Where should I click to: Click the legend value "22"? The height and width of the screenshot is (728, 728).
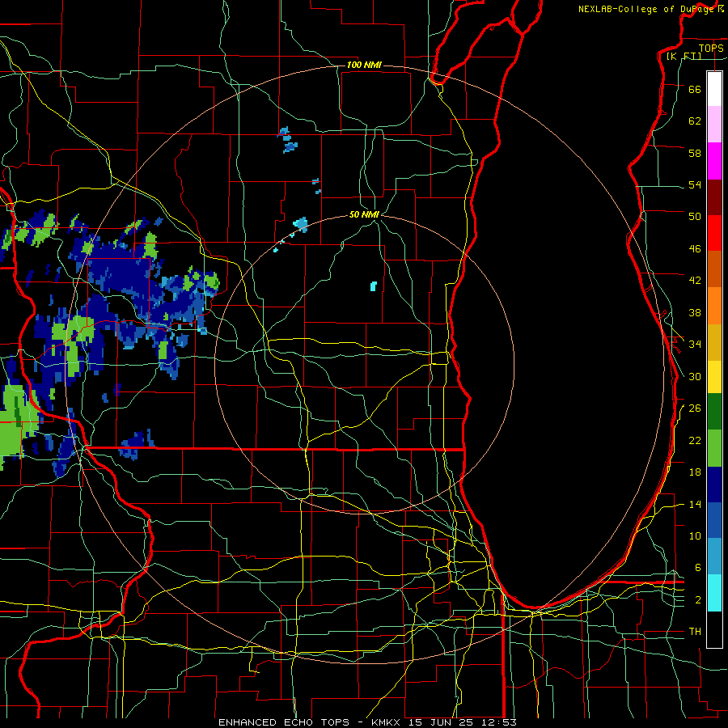pyautogui.click(x=695, y=440)
